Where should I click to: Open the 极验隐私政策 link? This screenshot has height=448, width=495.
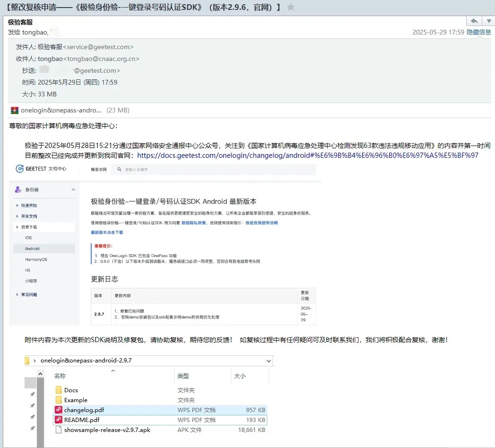tap(194, 223)
